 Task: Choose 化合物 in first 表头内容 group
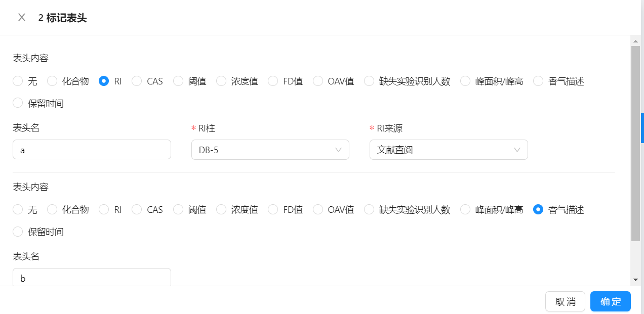tap(52, 81)
